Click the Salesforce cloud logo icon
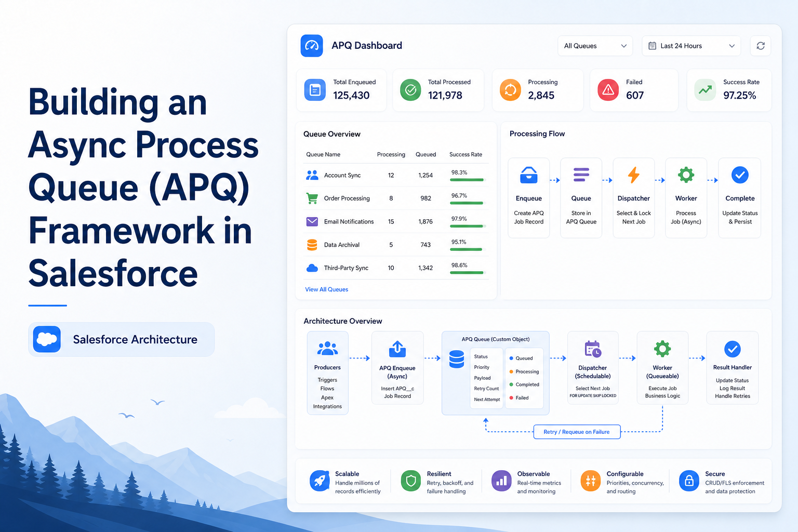 coord(47,339)
